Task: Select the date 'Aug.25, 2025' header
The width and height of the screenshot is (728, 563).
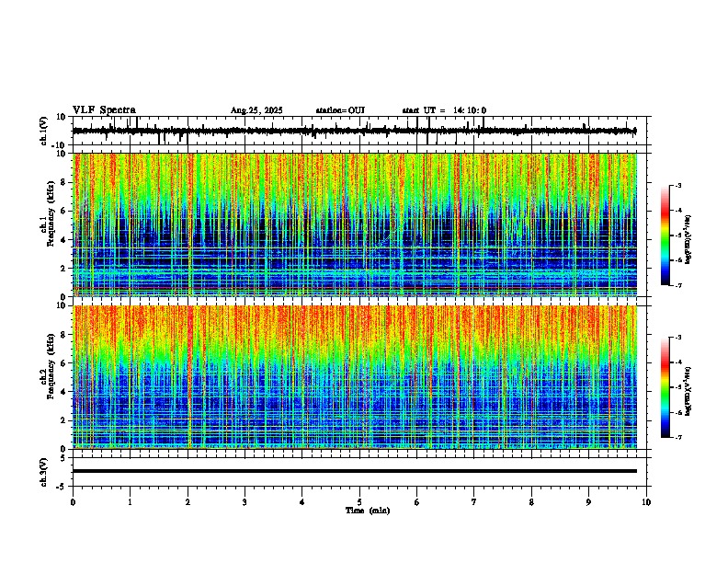Action: (256, 110)
